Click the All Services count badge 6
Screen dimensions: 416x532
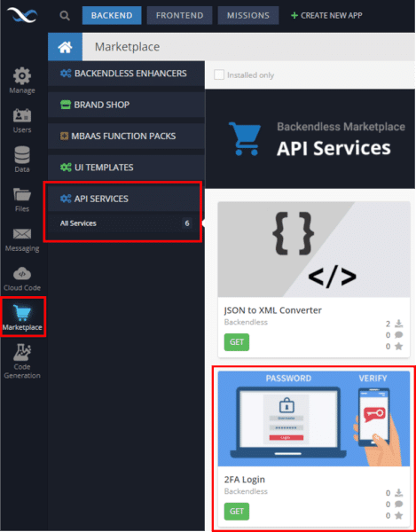point(186,223)
